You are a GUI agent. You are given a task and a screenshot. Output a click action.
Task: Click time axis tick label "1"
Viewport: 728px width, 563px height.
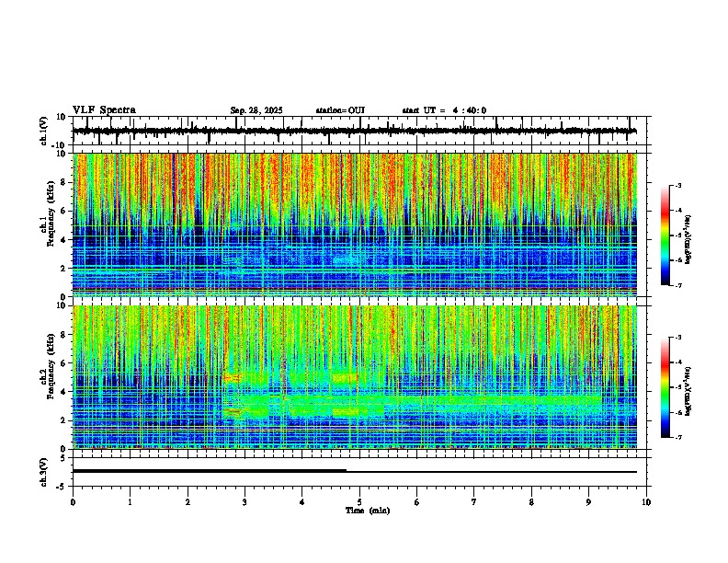130,502
